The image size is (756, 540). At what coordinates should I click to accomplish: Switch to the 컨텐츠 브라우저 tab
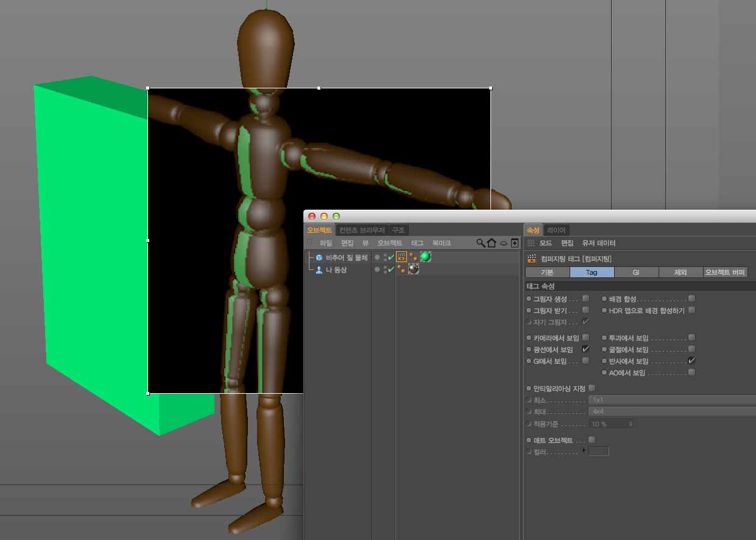pyautogui.click(x=362, y=230)
